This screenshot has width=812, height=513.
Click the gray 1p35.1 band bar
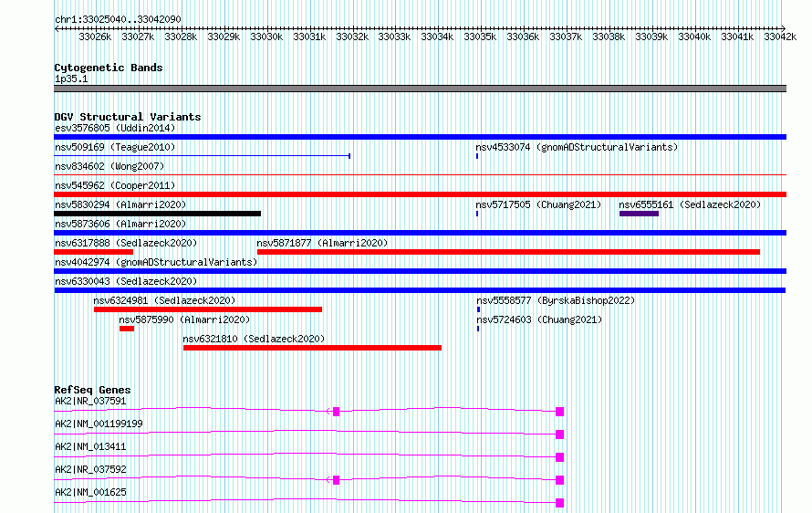pyautogui.click(x=420, y=89)
